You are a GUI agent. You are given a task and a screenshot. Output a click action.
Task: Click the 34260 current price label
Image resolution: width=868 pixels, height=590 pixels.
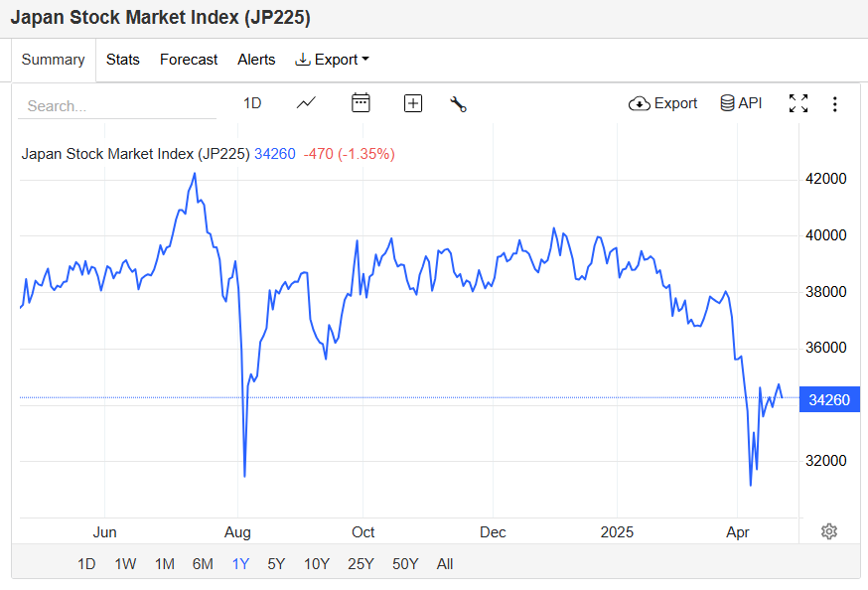click(829, 399)
